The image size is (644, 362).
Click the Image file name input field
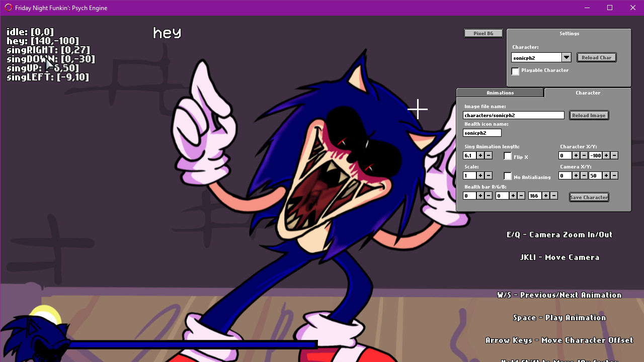click(513, 115)
